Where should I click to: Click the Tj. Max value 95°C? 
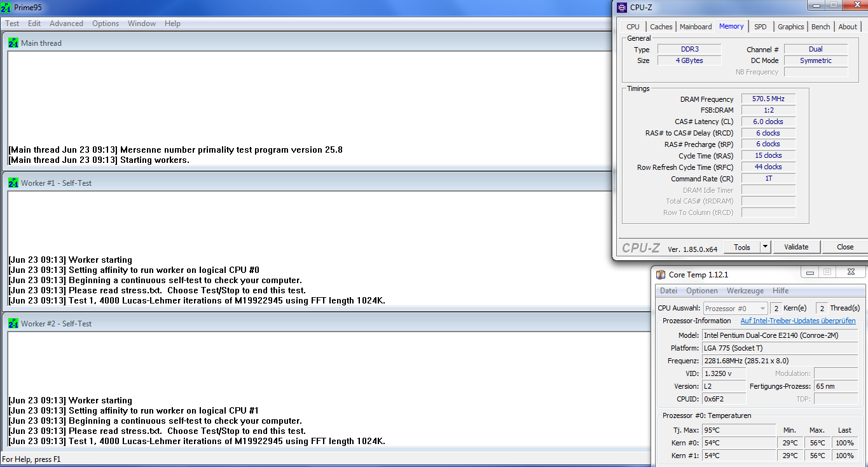tap(739, 430)
